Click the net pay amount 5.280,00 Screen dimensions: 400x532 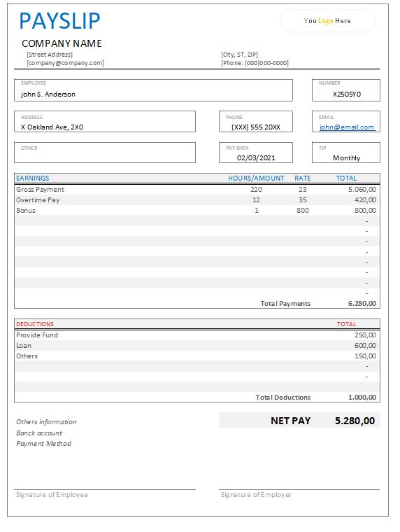355,421
